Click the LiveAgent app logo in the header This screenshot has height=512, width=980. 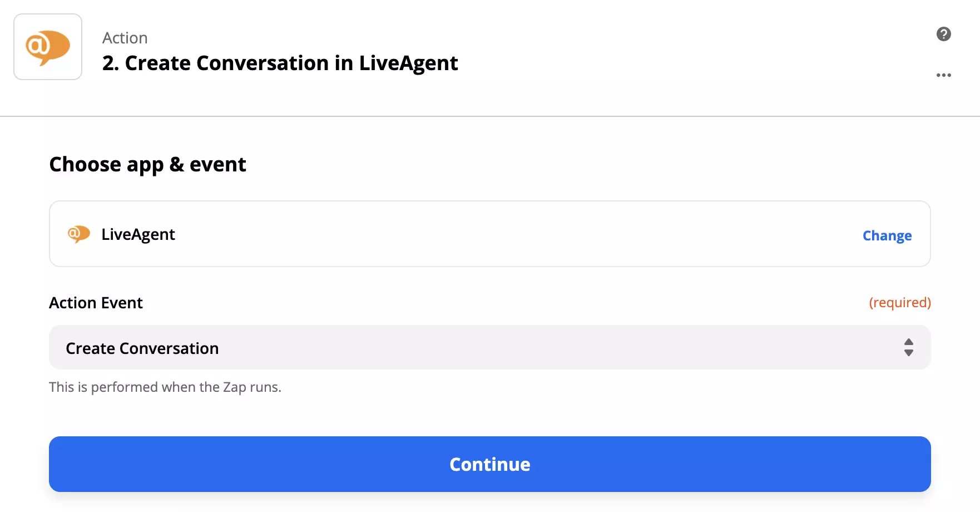48,46
